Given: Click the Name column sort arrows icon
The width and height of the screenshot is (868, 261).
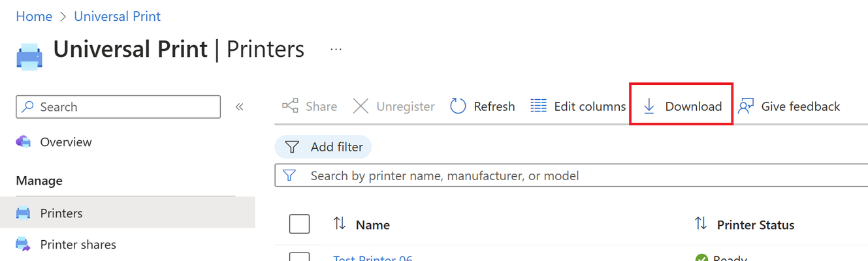Looking at the screenshot, I should coord(340,224).
